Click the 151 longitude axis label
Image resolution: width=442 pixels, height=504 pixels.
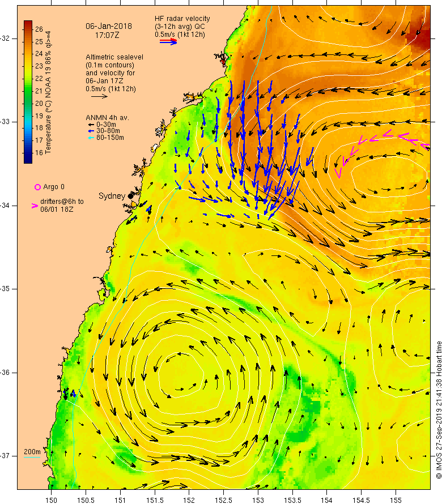pyautogui.click(x=120, y=500)
